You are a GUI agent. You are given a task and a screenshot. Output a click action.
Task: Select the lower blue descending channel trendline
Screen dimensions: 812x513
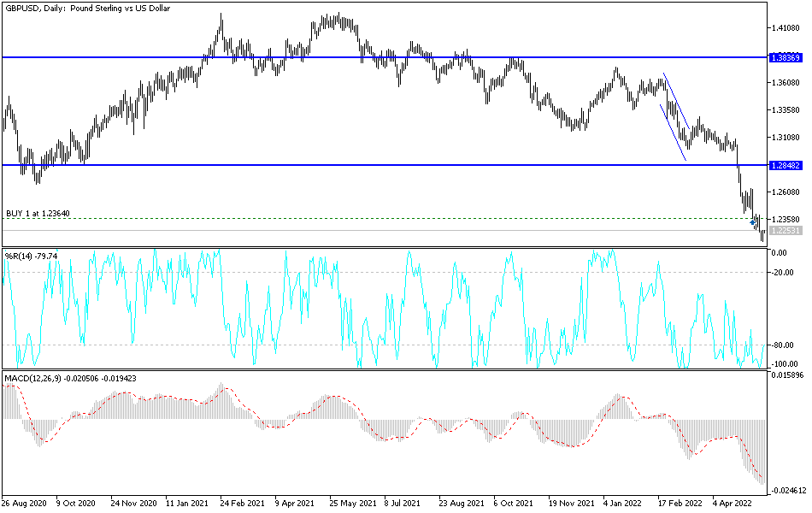[673, 133]
